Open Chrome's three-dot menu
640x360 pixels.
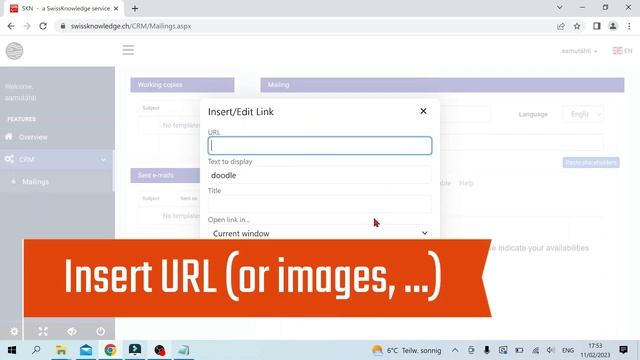tap(629, 26)
